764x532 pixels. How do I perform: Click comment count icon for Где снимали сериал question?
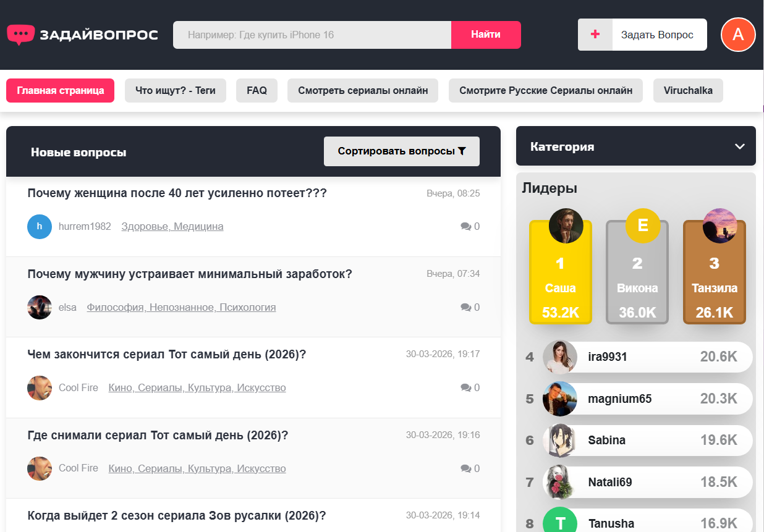click(x=465, y=468)
